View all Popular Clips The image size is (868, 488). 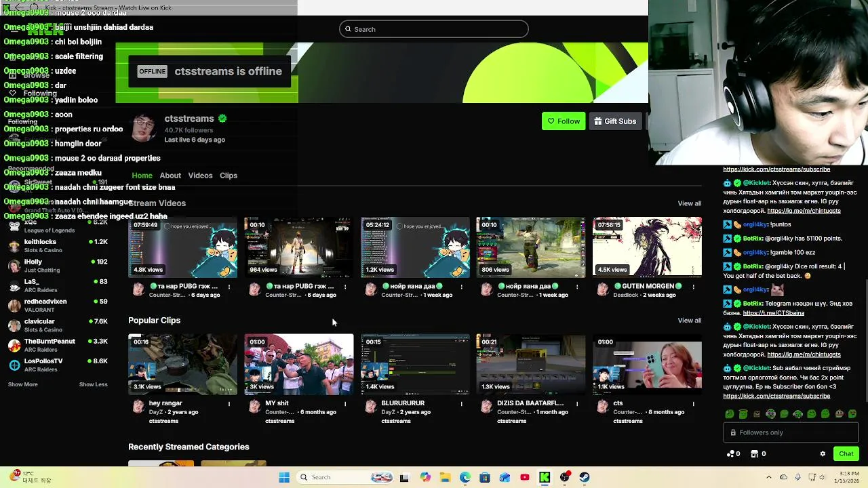(x=690, y=321)
